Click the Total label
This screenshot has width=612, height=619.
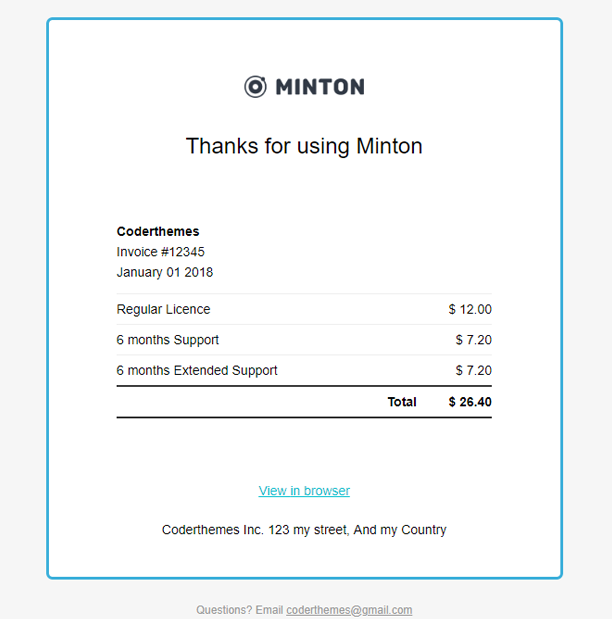[402, 402]
